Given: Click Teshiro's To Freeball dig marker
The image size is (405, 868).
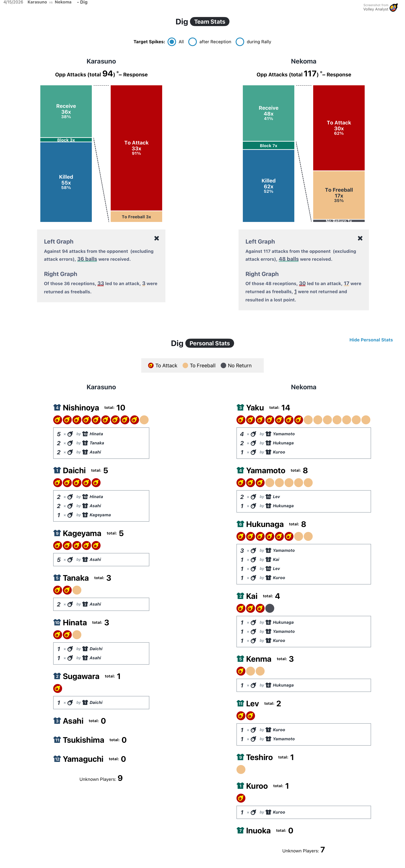Looking at the screenshot, I should [x=241, y=769].
